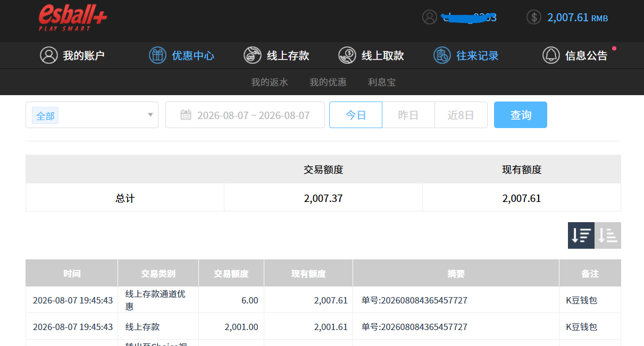Click the 摘要 column header
Viewport: 644px width, 346px height.
coord(456,274)
